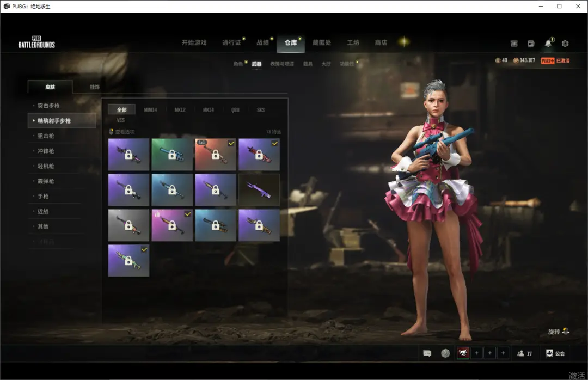Image resolution: width=588 pixels, height=380 pixels.
Task: Select the grey-background gun skin
Action: click(x=128, y=225)
